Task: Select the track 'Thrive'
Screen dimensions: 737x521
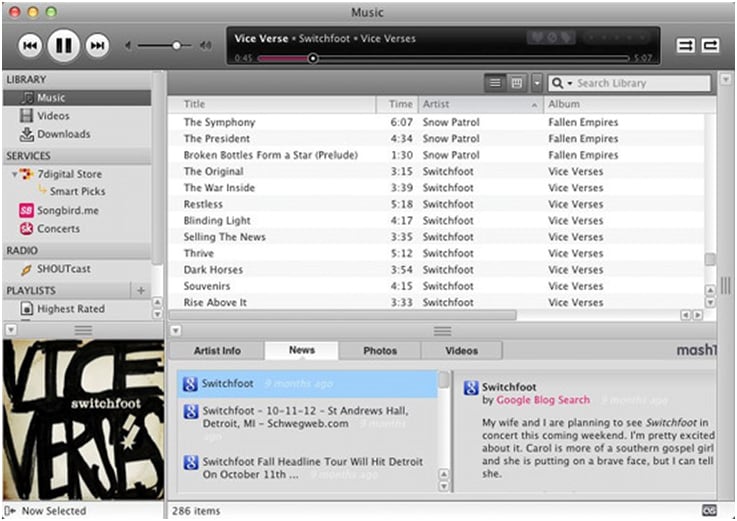Action: [436, 253]
